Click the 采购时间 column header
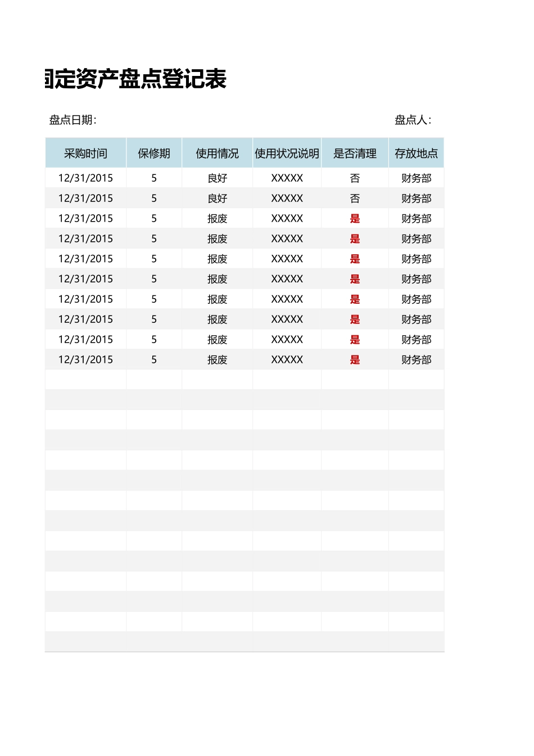This screenshot has width=534, height=756. click(85, 154)
